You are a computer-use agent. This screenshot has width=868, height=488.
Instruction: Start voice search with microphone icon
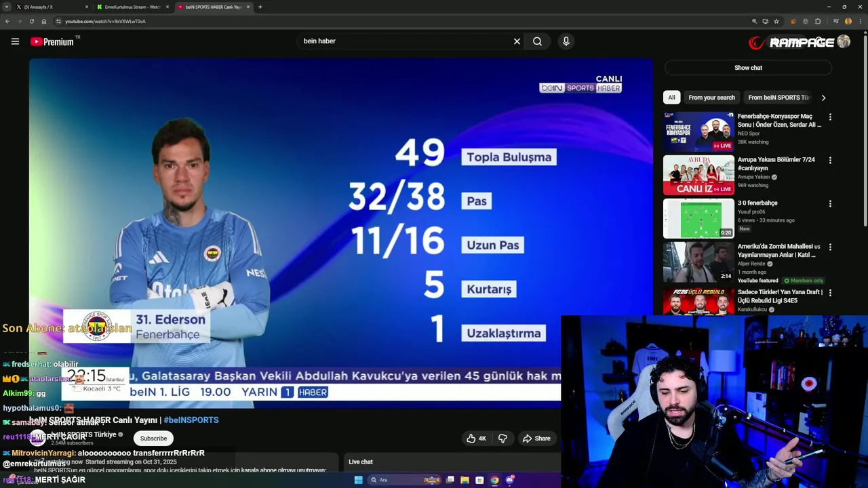point(566,41)
